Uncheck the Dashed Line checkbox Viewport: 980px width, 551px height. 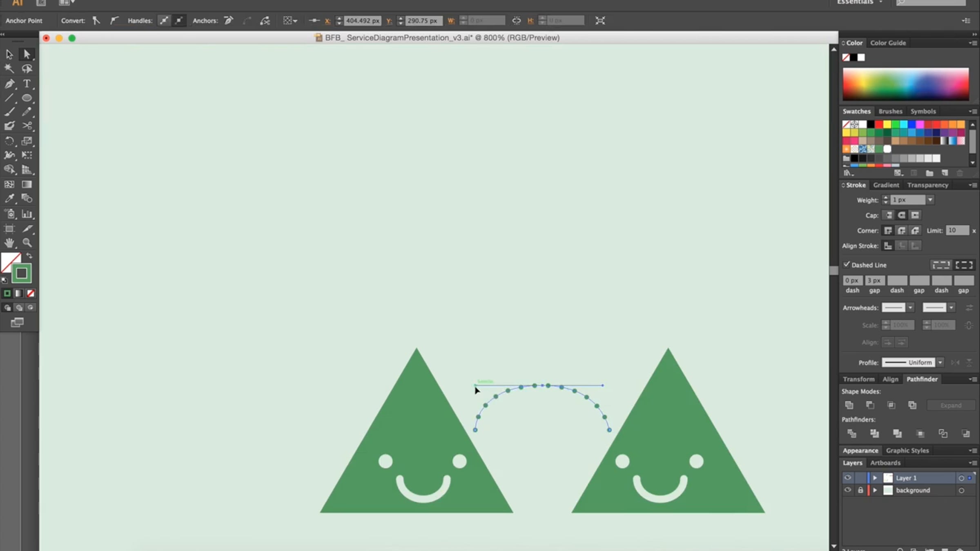(846, 264)
